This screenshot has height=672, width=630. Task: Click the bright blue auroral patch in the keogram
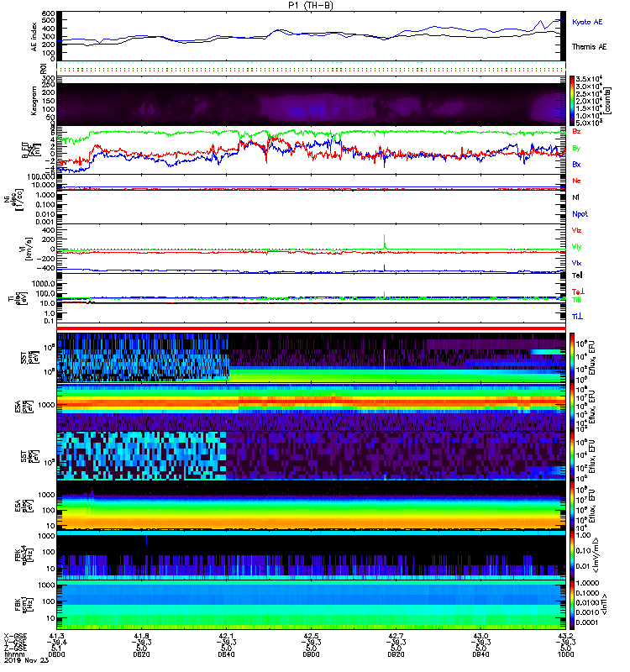coord(307,110)
